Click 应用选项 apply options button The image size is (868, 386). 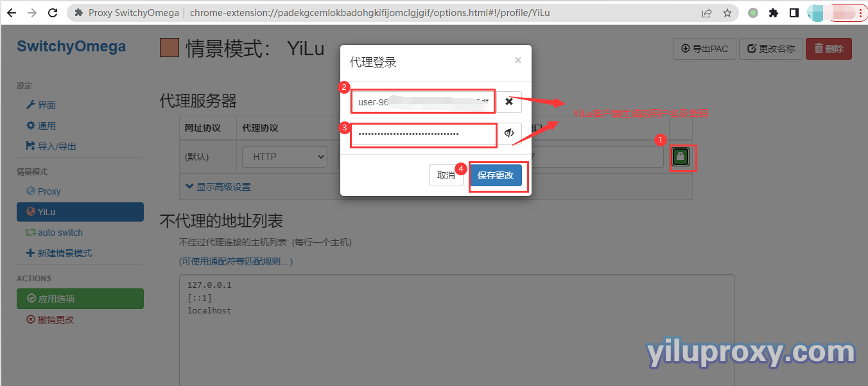[80, 299]
